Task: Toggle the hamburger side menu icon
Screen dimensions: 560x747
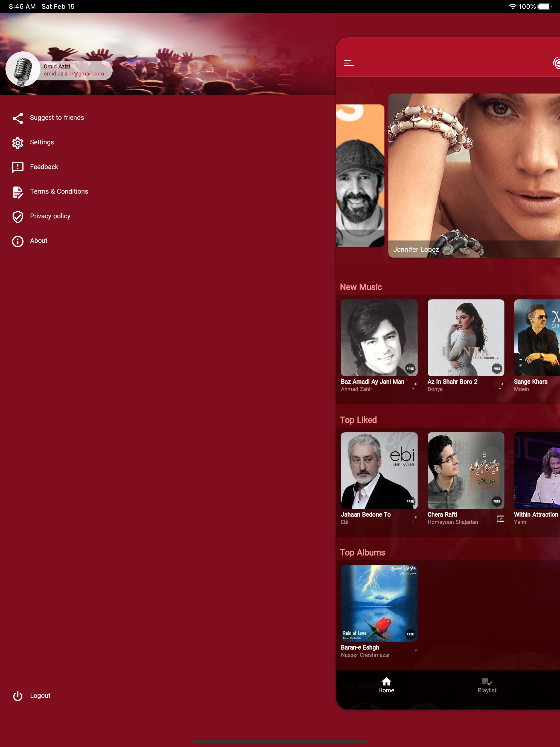Action: pyautogui.click(x=349, y=63)
